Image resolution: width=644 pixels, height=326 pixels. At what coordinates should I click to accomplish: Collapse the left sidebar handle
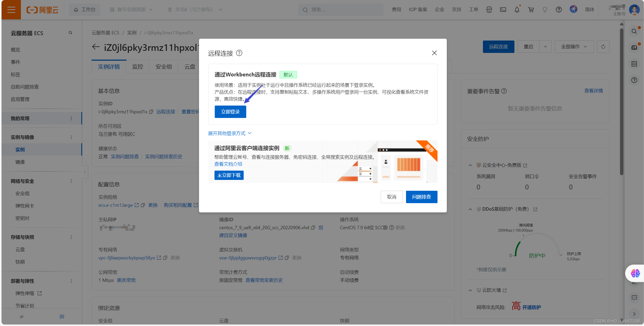click(85, 172)
